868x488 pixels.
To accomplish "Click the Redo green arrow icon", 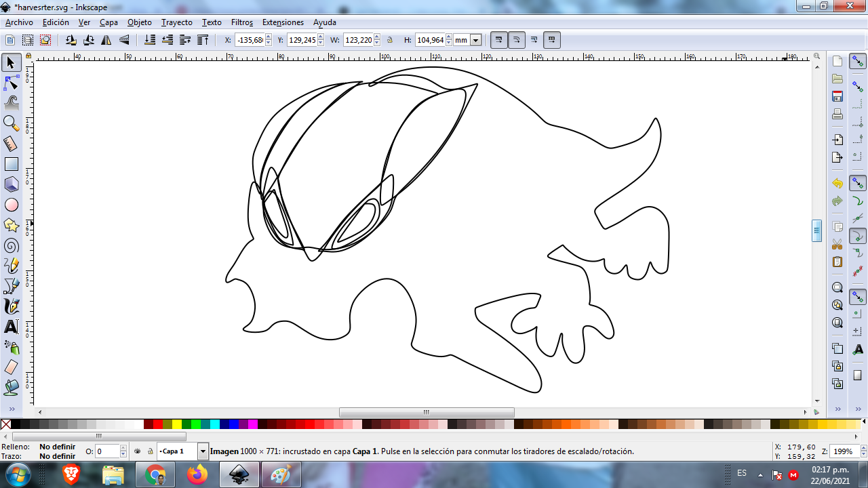I will pyautogui.click(x=837, y=201).
